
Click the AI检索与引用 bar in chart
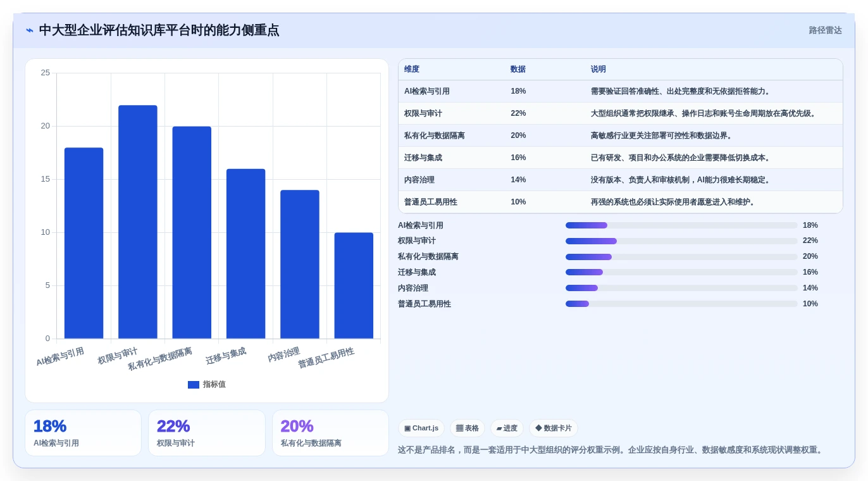[x=84, y=243]
